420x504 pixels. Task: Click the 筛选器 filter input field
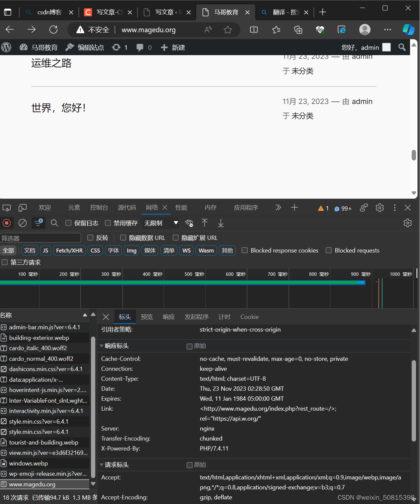41,238
